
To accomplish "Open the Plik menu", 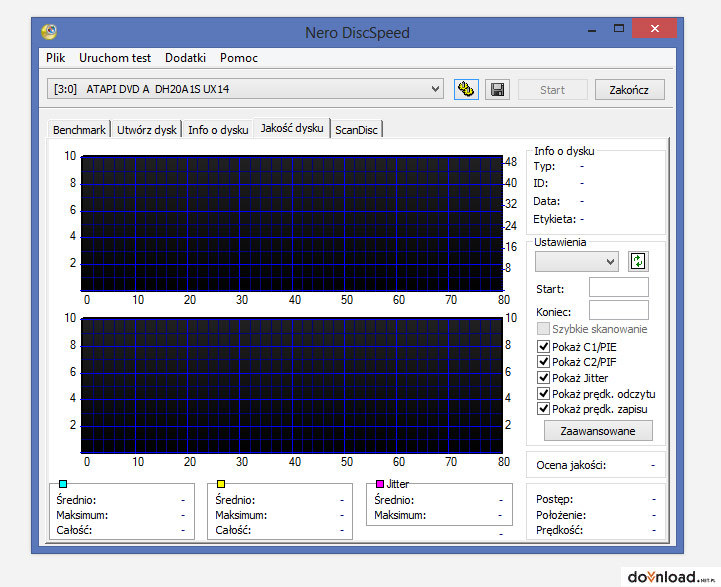I will click(55, 58).
